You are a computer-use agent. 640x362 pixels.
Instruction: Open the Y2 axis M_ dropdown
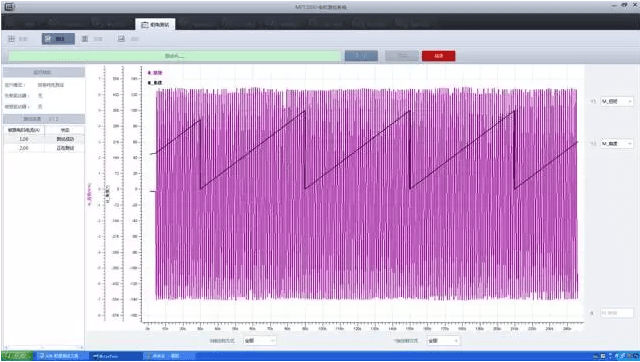tap(616, 144)
